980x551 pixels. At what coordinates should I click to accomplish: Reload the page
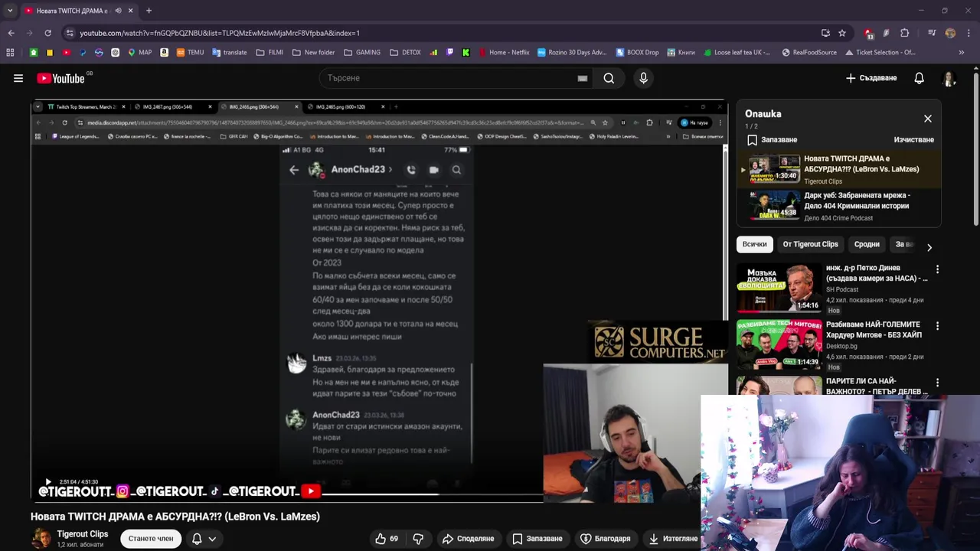[47, 33]
